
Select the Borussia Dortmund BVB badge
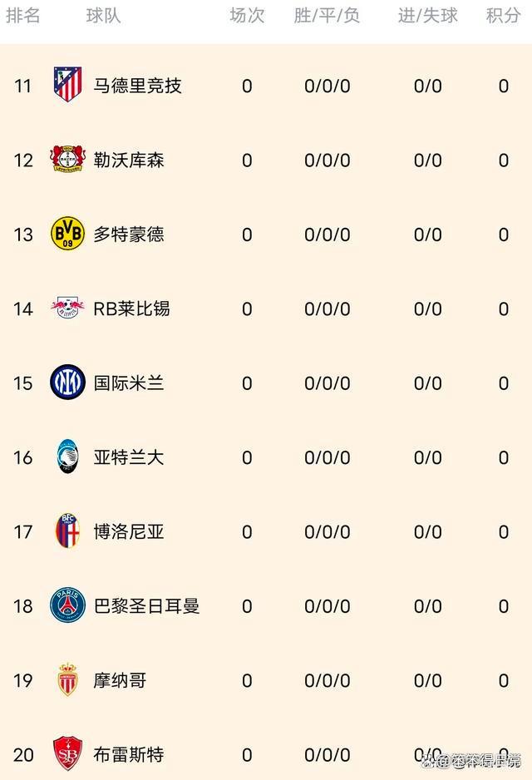(67, 234)
